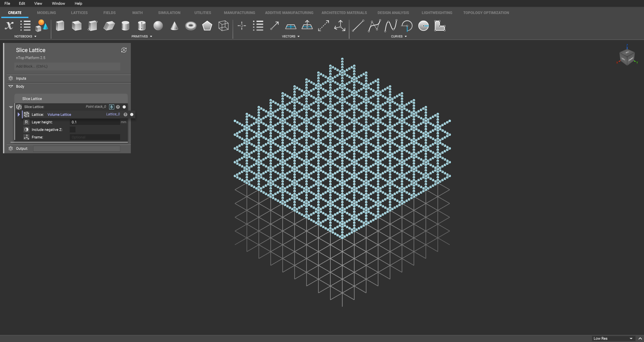The image size is (644, 342).
Task: Click the Layer height value field
Action: pyautogui.click(x=95, y=122)
